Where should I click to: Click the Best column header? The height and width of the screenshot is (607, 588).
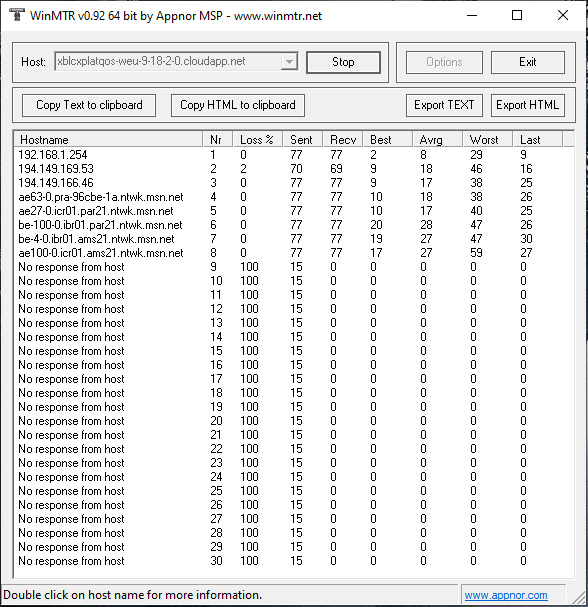388,140
